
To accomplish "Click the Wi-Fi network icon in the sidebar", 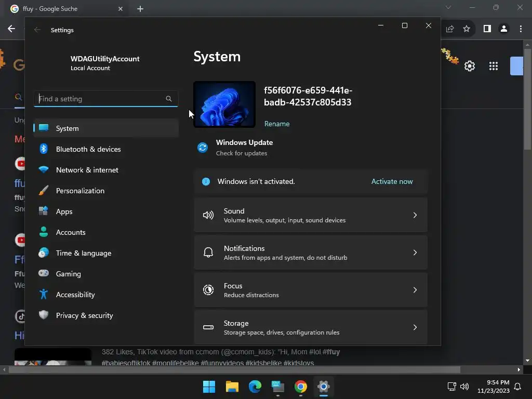I will 44,169.
